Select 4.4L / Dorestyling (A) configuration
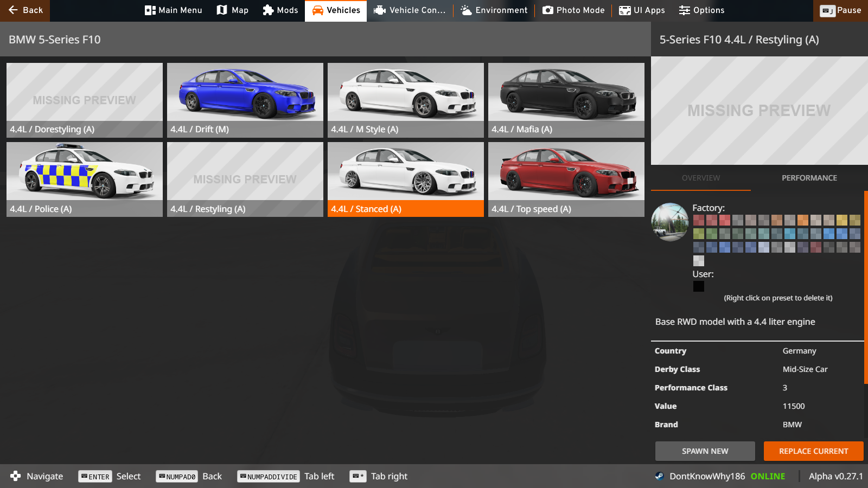Screen dimensions: 868x488 tap(85, 100)
